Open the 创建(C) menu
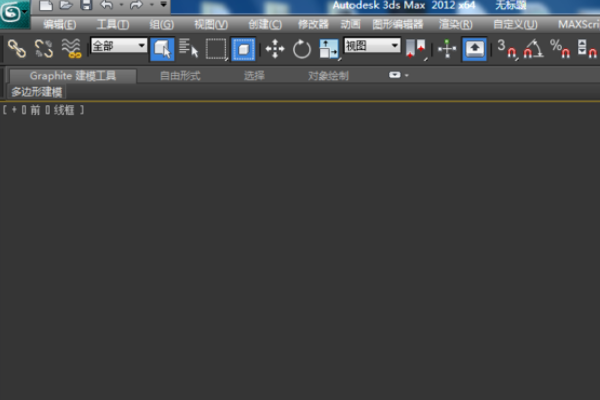 (265, 25)
